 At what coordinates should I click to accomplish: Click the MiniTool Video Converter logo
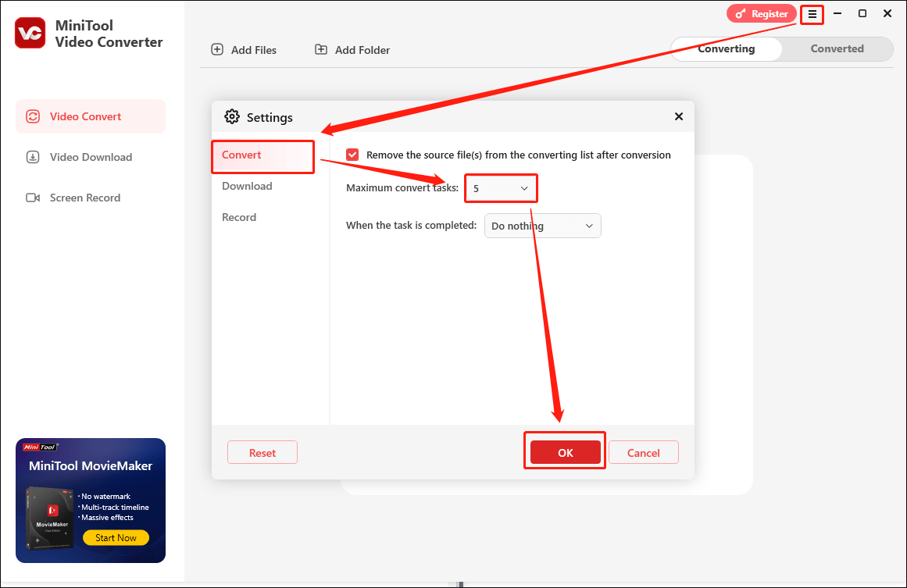point(30,33)
